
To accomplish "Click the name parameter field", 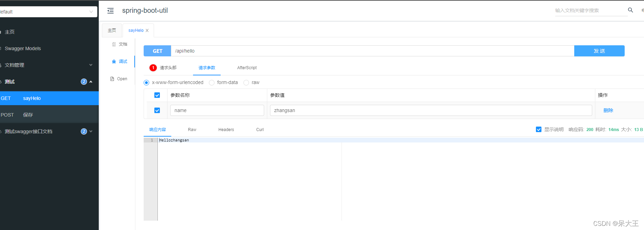I will 217,110.
